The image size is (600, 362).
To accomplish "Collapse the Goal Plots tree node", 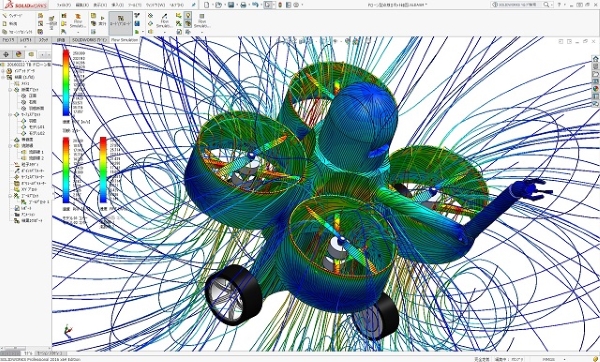I will [x=11, y=196].
